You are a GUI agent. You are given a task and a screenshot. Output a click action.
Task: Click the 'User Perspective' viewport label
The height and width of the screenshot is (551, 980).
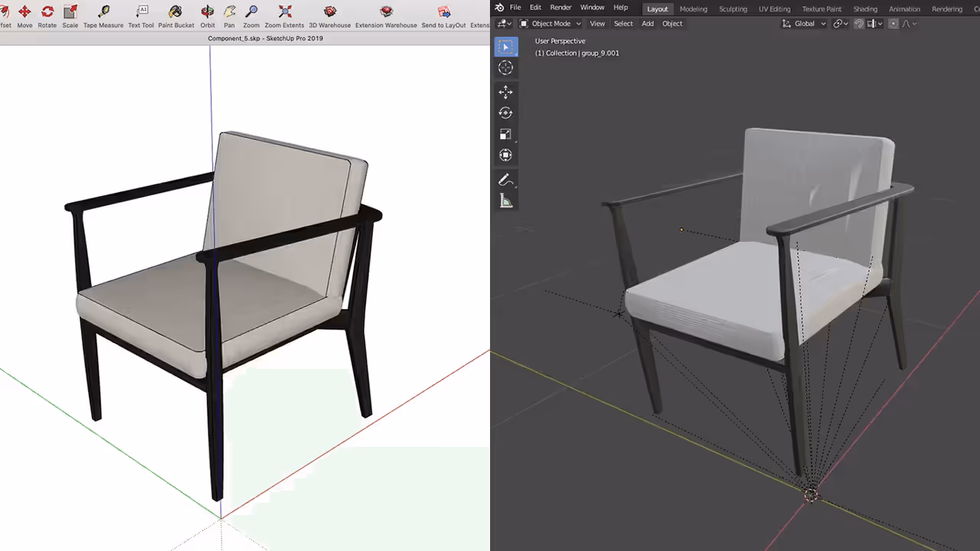tap(560, 41)
